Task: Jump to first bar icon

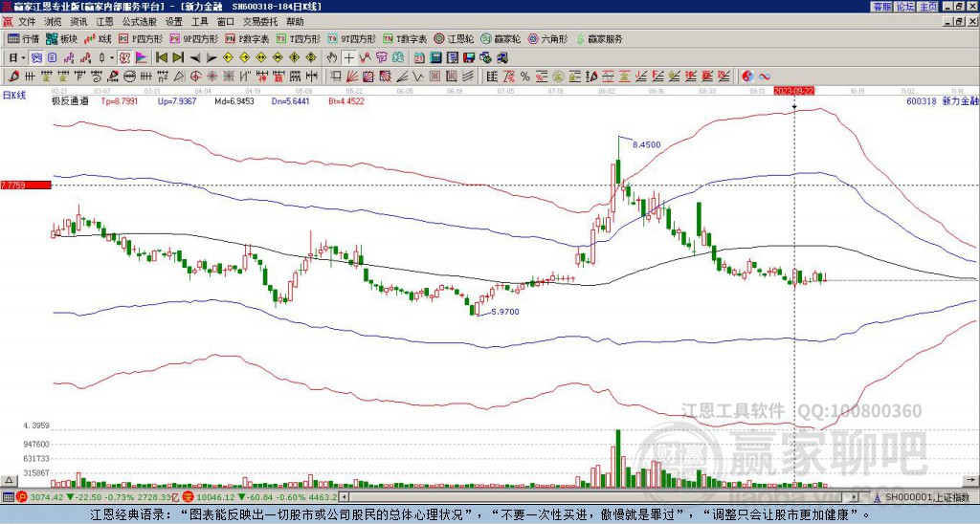Action: (161, 58)
